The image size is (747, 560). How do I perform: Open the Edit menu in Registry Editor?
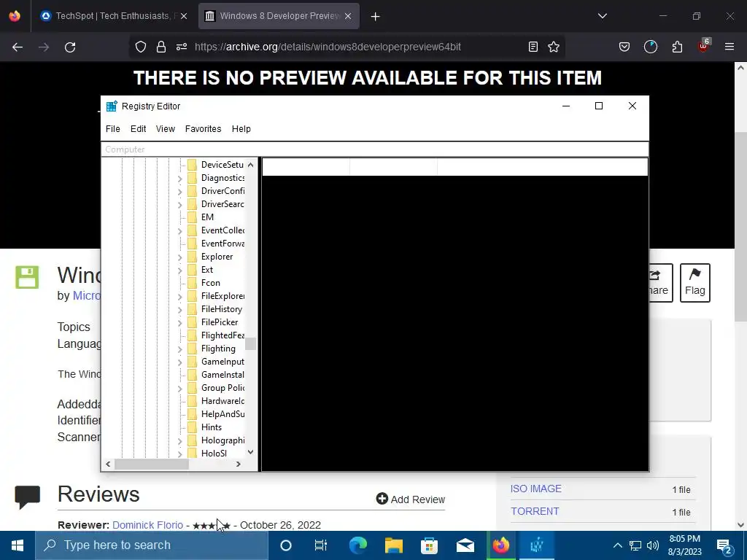tap(138, 129)
